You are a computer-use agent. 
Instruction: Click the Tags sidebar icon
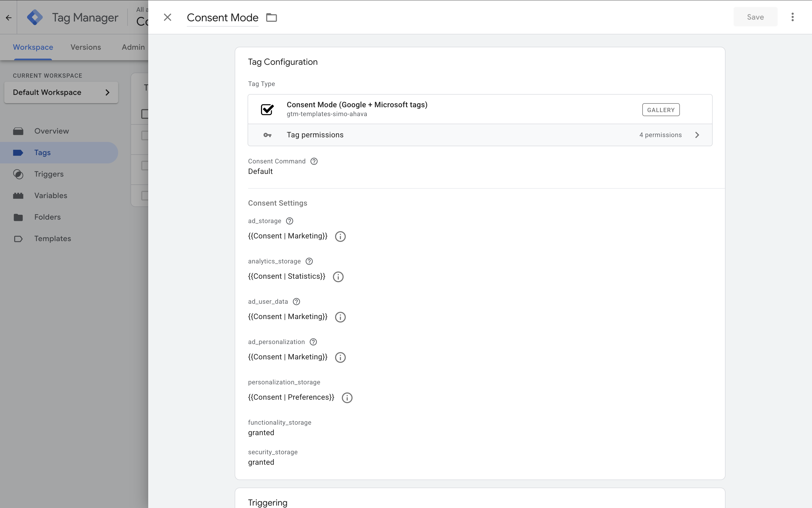[x=18, y=153]
